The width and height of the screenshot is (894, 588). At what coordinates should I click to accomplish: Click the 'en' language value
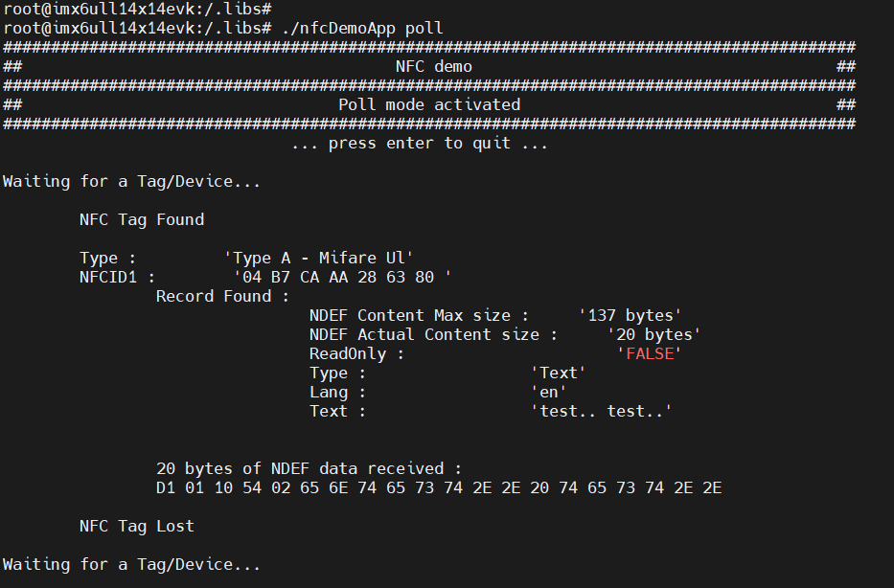[x=548, y=392]
